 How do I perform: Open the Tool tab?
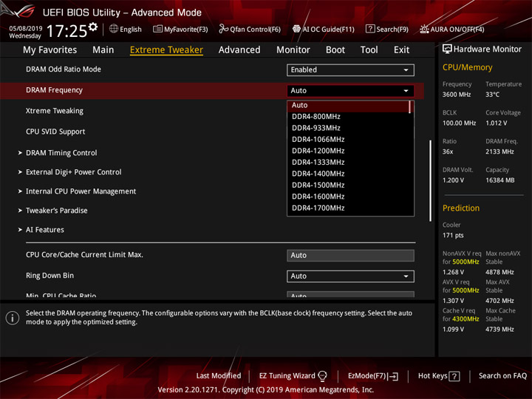369,50
